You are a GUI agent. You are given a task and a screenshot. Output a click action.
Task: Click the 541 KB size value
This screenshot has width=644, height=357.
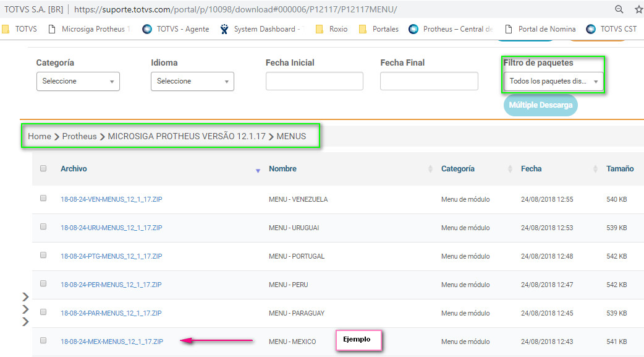[616, 342]
